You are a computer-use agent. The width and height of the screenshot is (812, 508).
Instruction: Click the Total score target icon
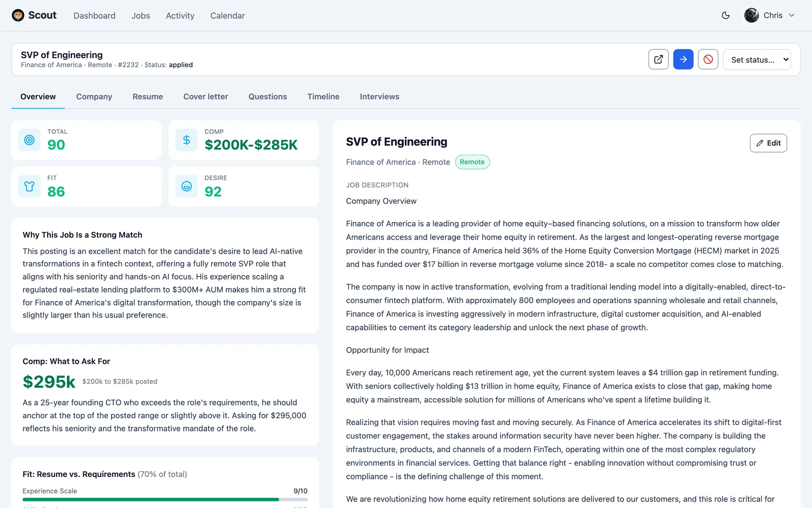pyautogui.click(x=29, y=140)
